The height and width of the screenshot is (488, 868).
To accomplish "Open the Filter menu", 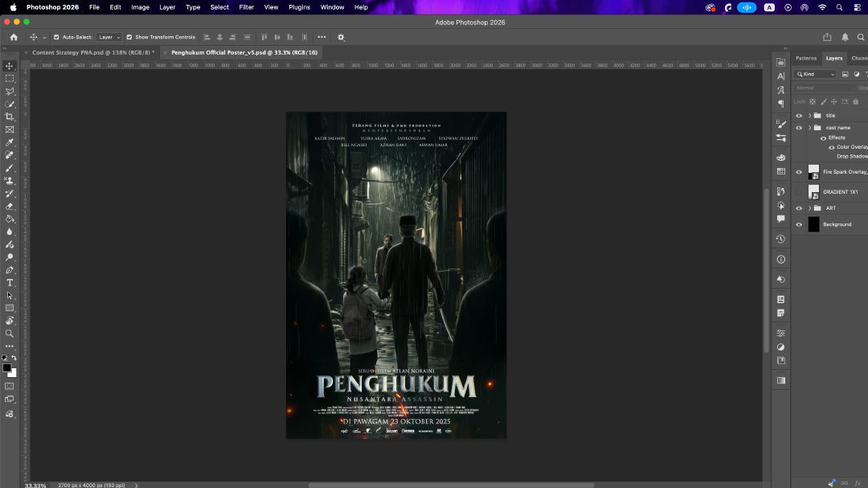I will point(247,7).
